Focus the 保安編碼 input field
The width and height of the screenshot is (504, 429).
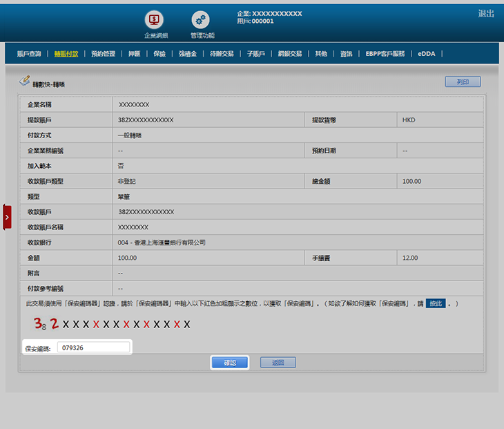coord(93,347)
